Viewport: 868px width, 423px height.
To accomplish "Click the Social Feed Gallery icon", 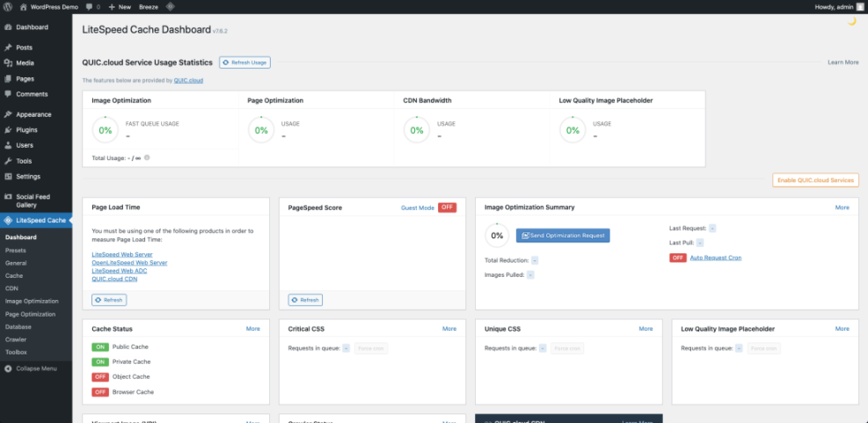I will [8, 197].
